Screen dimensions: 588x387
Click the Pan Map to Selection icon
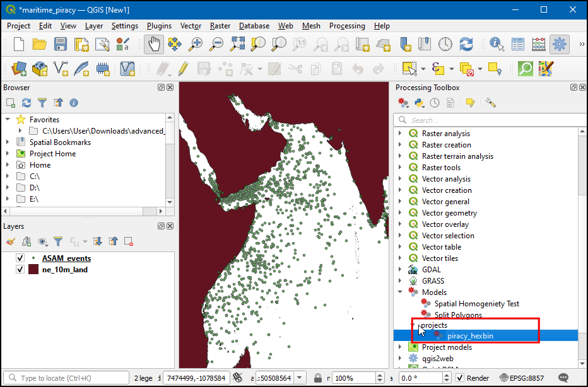pyautogui.click(x=175, y=45)
